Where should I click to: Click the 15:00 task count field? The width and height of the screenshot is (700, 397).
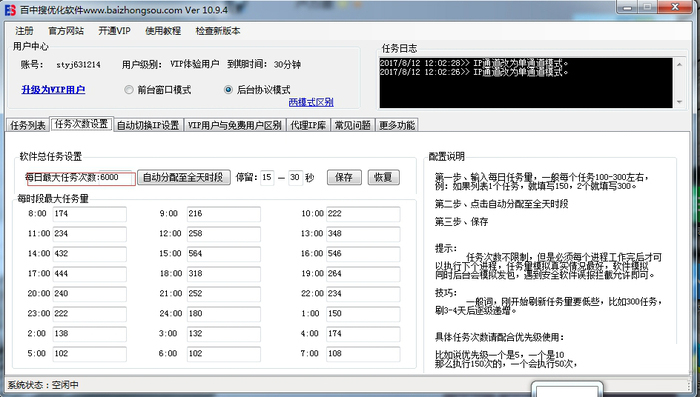tap(223, 254)
